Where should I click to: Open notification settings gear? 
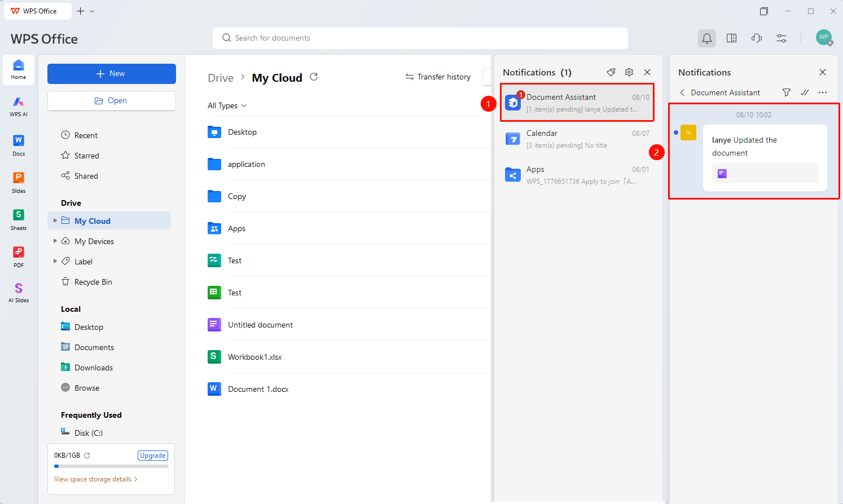click(629, 72)
